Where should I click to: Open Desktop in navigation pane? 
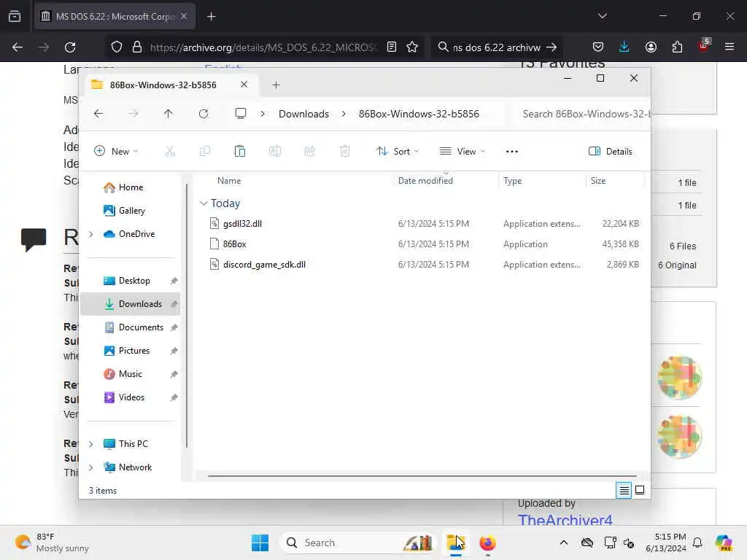(x=134, y=281)
